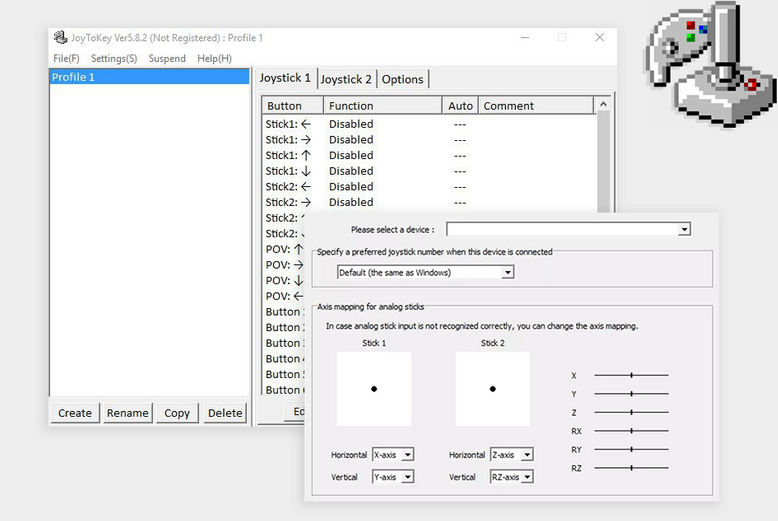Viewport: 778px width, 521px height.
Task: Switch to the Joystick 2 tab
Action: (346, 79)
